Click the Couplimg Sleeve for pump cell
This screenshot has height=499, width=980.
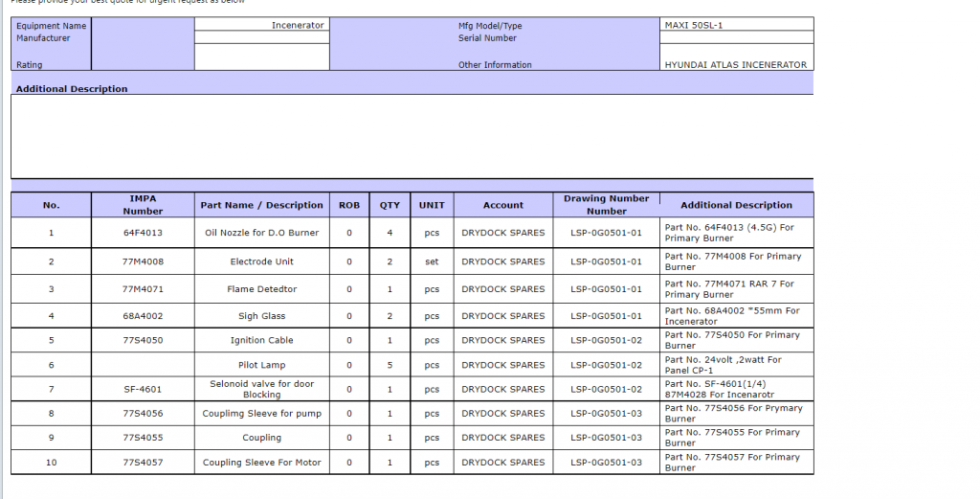coord(261,414)
